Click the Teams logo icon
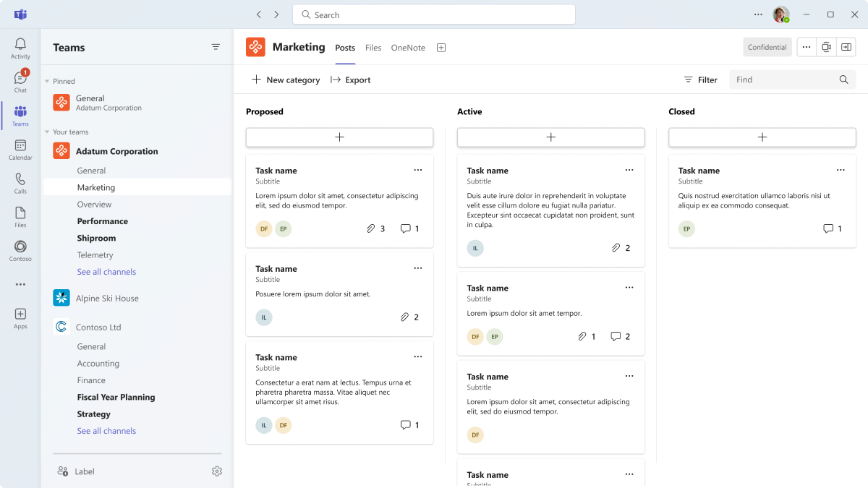Screen dimensions: 868x488 click(x=20, y=14)
